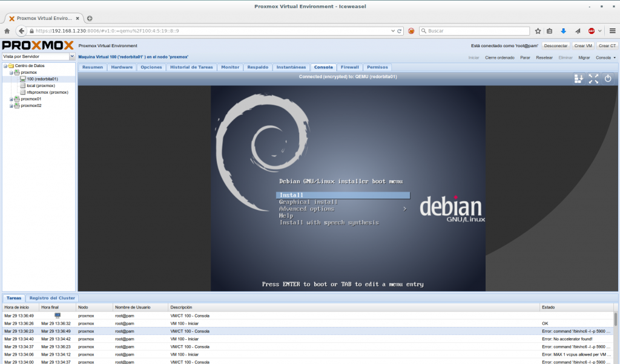Bookmark this page with the star icon
This screenshot has height=364, width=620.
coord(537,30)
